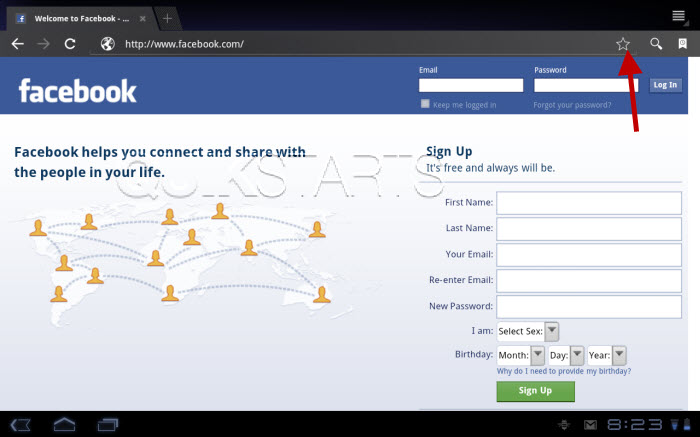Open the Android recent apps button

click(x=108, y=424)
